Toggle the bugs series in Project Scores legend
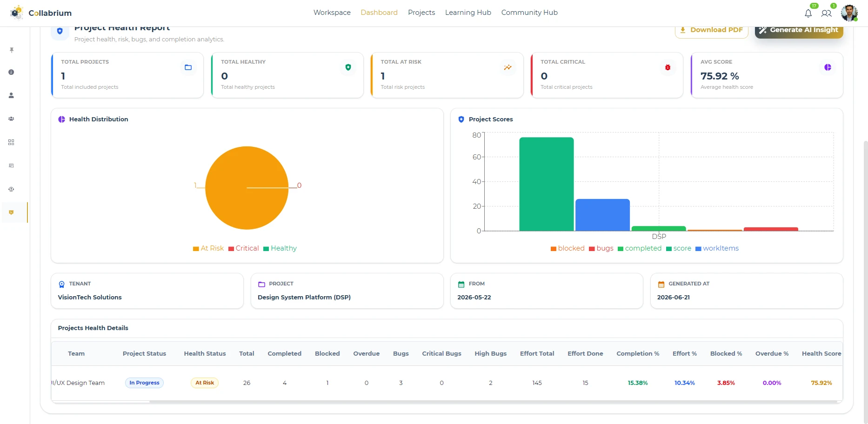Image resolution: width=868 pixels, height=424 pixels. coord(601,248)
